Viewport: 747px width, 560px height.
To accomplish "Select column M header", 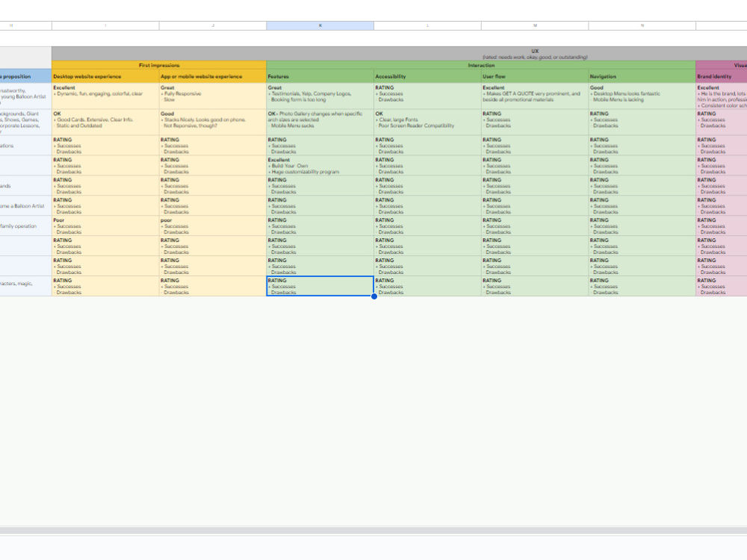I will 535,25.
